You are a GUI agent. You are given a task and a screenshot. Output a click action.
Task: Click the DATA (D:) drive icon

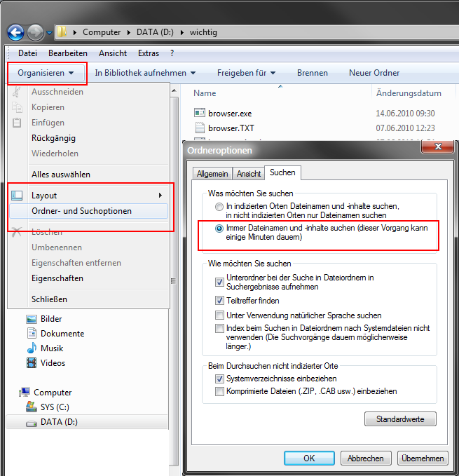(32, 423)
